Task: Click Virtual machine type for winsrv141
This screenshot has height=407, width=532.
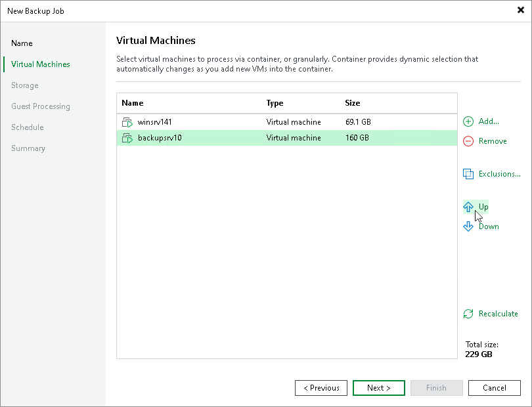Action: pyautogui.click(x=294, y=122)
